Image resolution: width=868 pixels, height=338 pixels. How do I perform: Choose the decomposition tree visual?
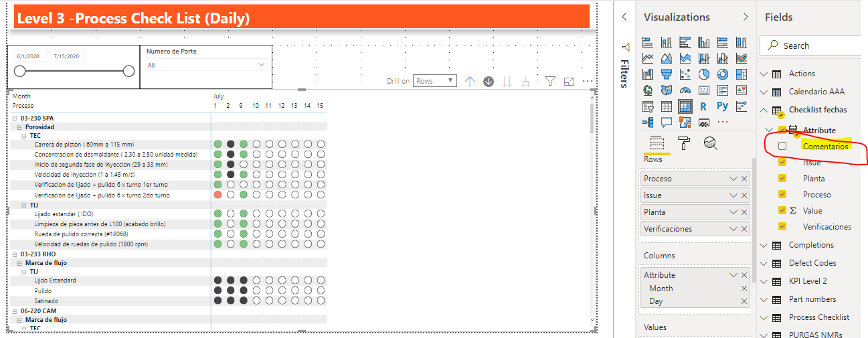pos(648,122)
